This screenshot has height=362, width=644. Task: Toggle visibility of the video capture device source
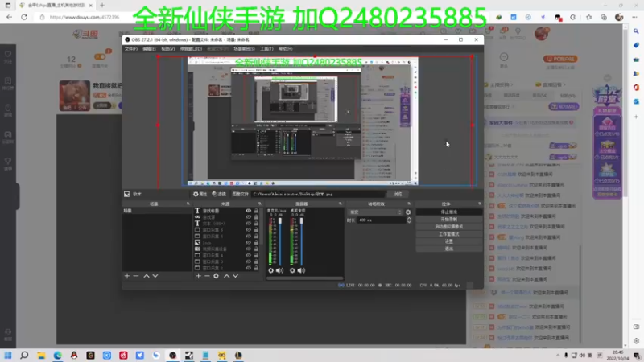point(249,249)
